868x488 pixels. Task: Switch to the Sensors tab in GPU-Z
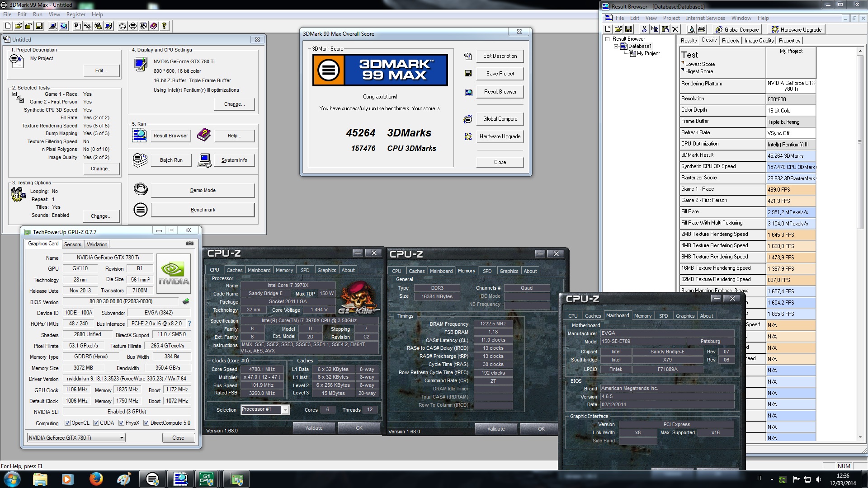[x=72, y=244]
